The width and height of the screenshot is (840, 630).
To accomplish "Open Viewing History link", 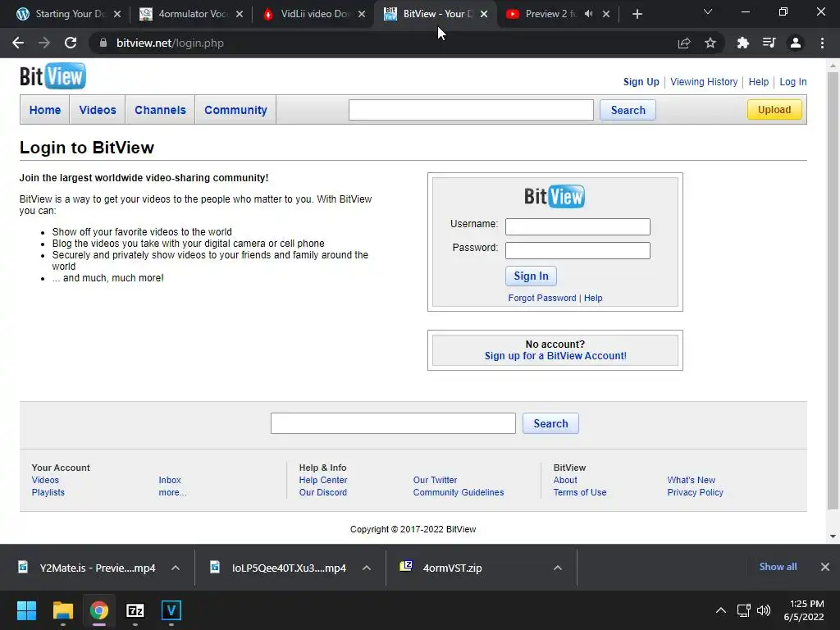I will coord(703,82).
